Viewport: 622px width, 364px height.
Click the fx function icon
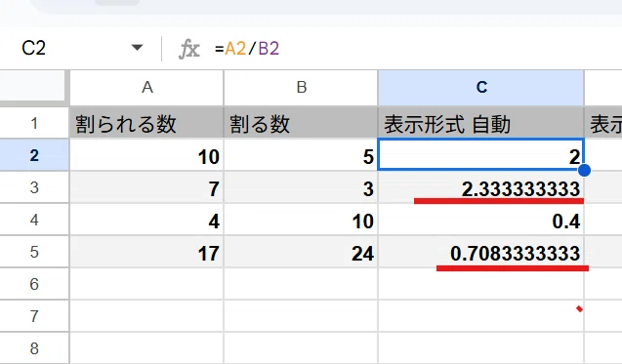(188, 49)
